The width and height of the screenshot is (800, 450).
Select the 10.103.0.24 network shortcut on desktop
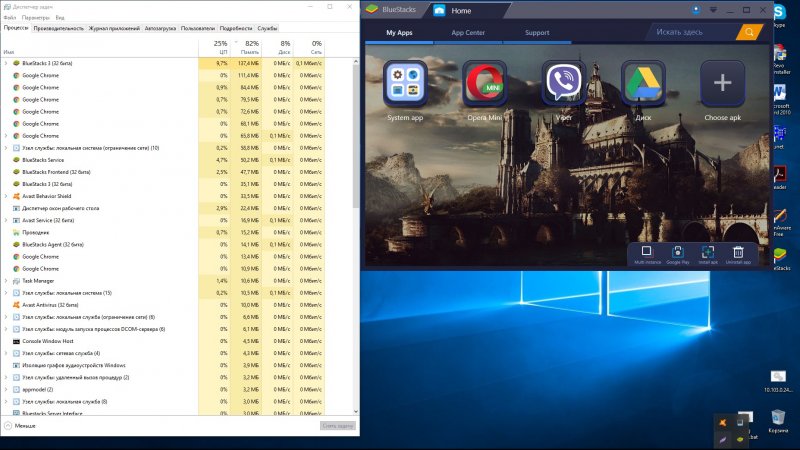tap(778, 381)
